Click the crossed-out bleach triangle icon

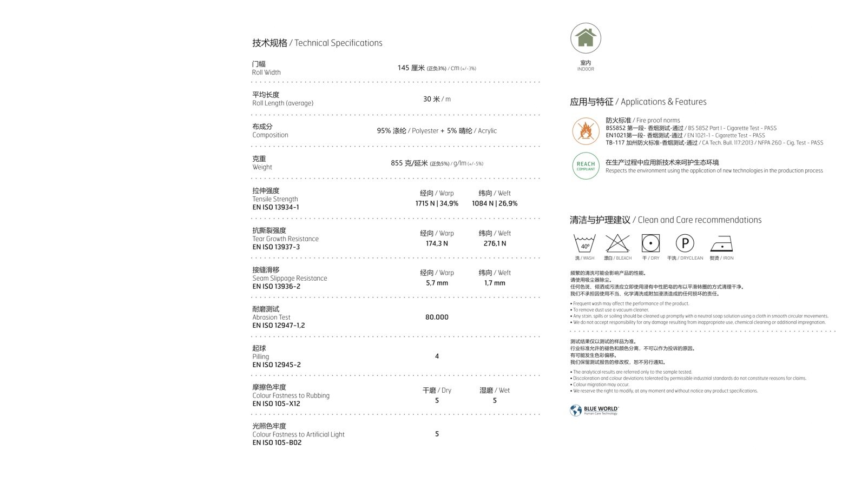(x=617, y=243)
